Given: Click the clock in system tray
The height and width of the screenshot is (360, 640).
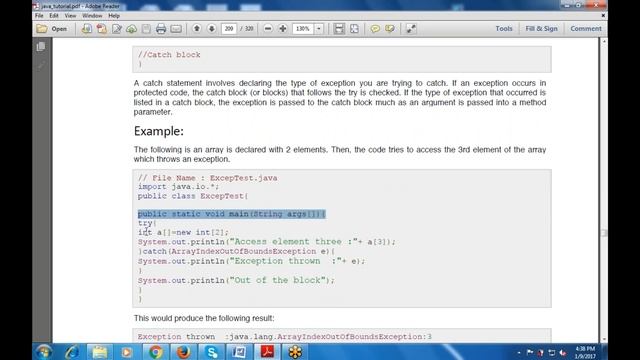Looking at the screenshot, I should click(x=585, y=352).
